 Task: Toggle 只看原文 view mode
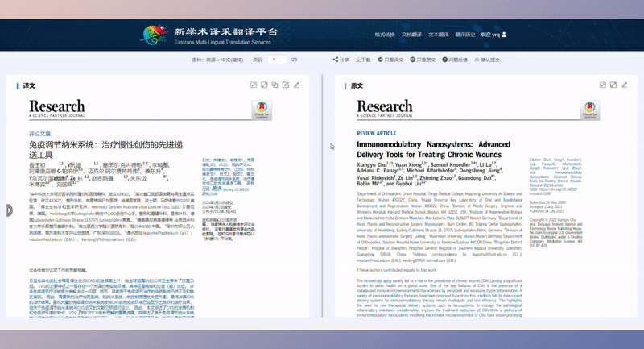pos(423,60)
